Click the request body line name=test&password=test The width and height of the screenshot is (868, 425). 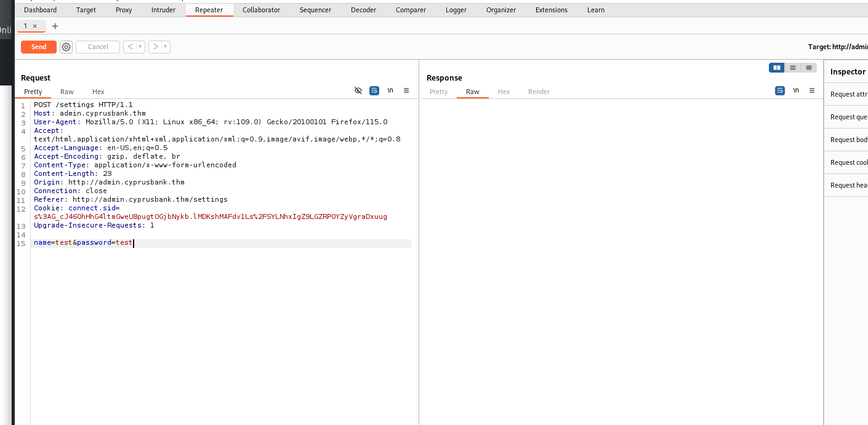coord(83,243)
